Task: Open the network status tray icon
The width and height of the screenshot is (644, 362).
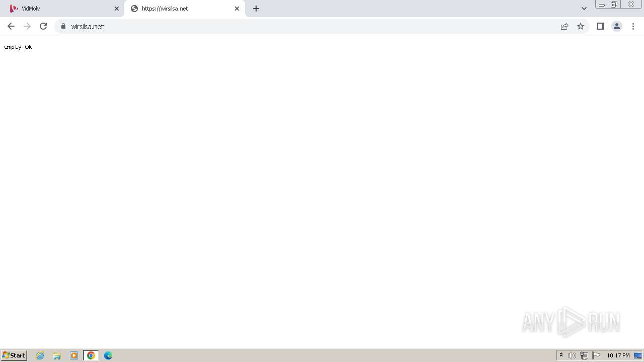Action: point(584,355)
